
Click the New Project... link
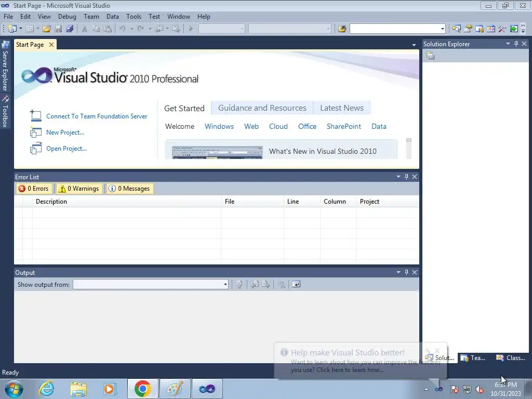pyautogui.click(x=65, y=132)
